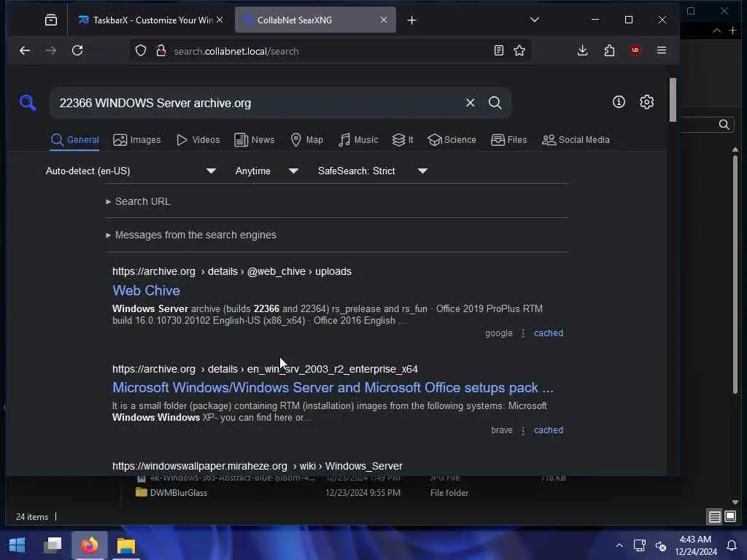Open the Windows Start menu
This screenshot has height=560, width=747.
[18, 545]
